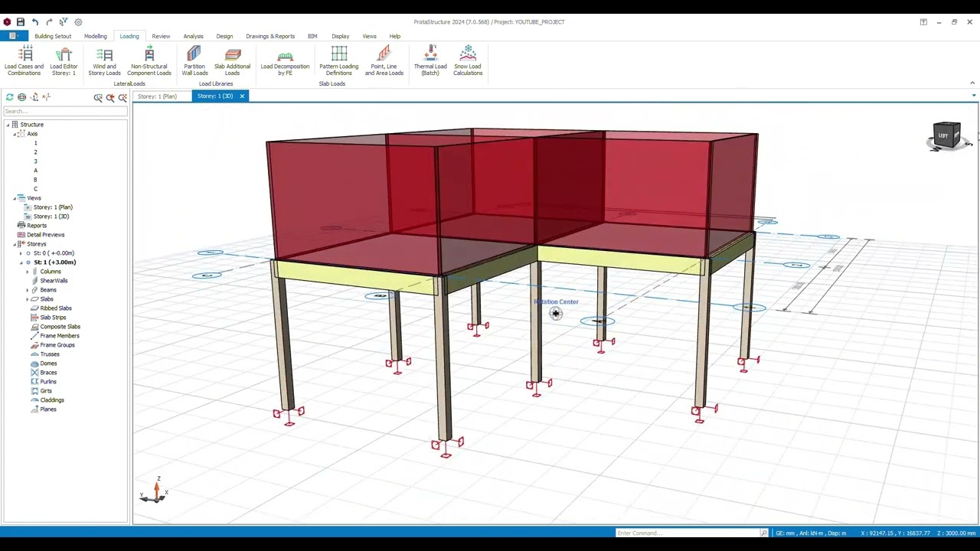Image resolution: width=980 pixels, height=551 pixels.
Task: Expand the Beams node
Action: pos(28,290)
